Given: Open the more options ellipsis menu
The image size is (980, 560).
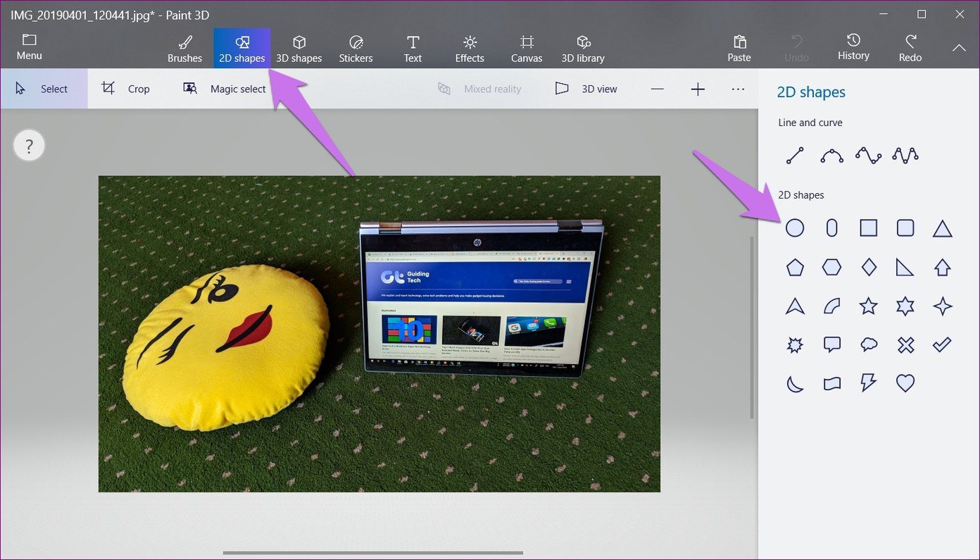Looking at the screenshot, I should click(x=738, y=89).
